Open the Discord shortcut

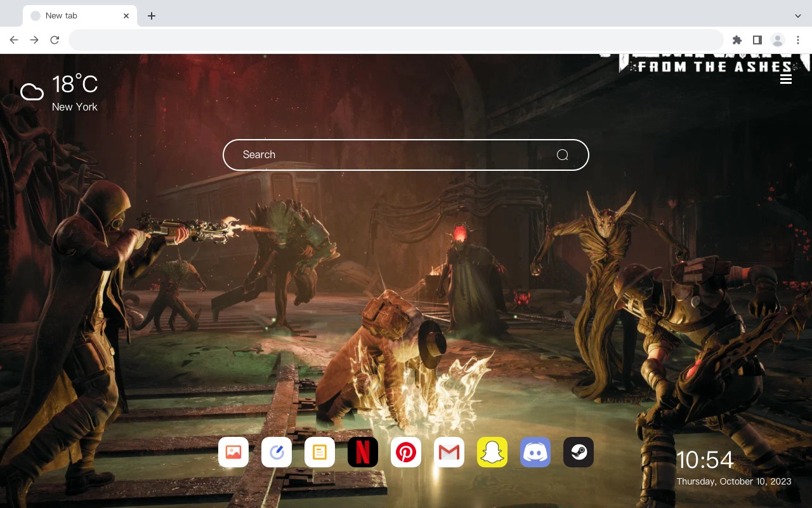click(x=535, y=452)
